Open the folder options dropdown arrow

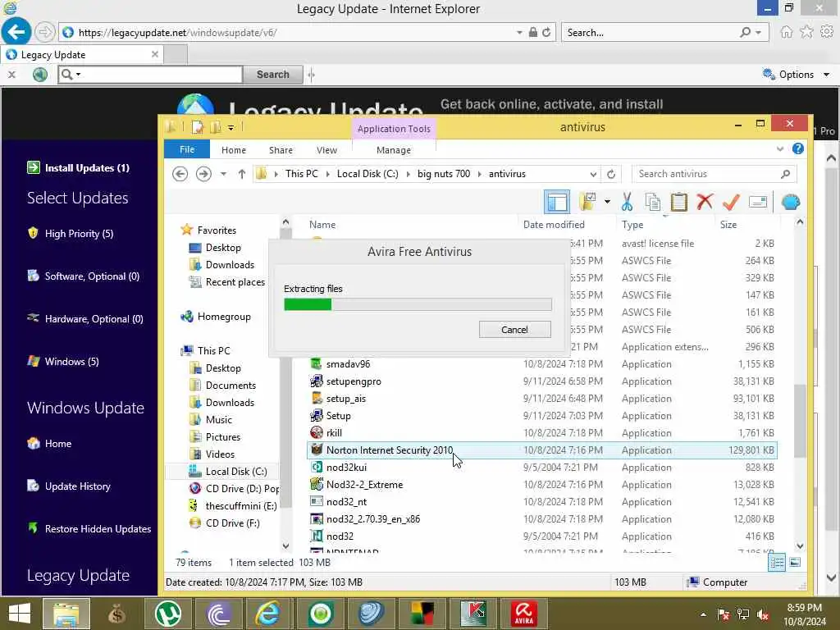tap(607, 202)
